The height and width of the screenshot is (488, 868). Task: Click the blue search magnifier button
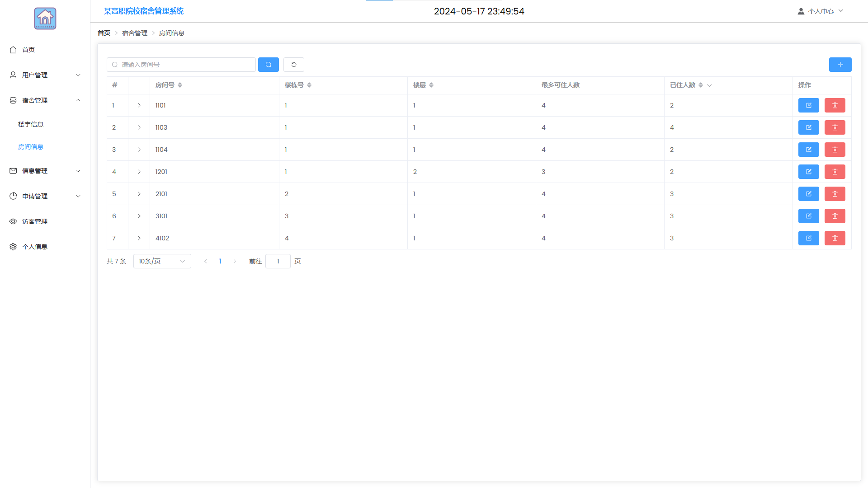[x=268, y=65]
